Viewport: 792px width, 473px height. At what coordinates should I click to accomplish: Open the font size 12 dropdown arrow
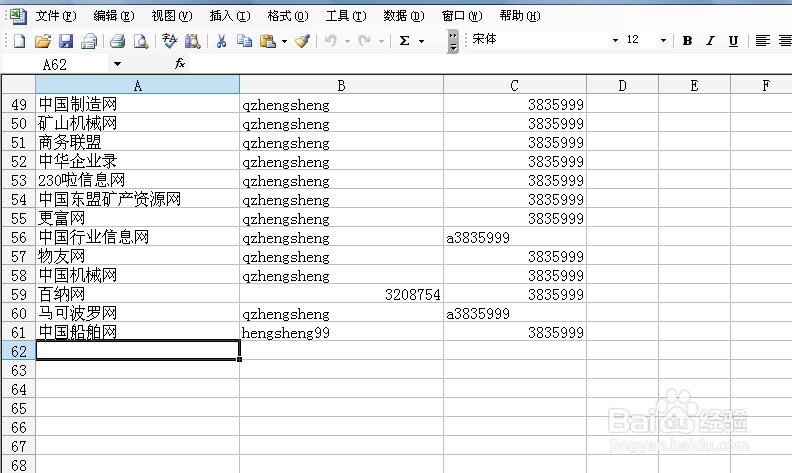point(663,40)
